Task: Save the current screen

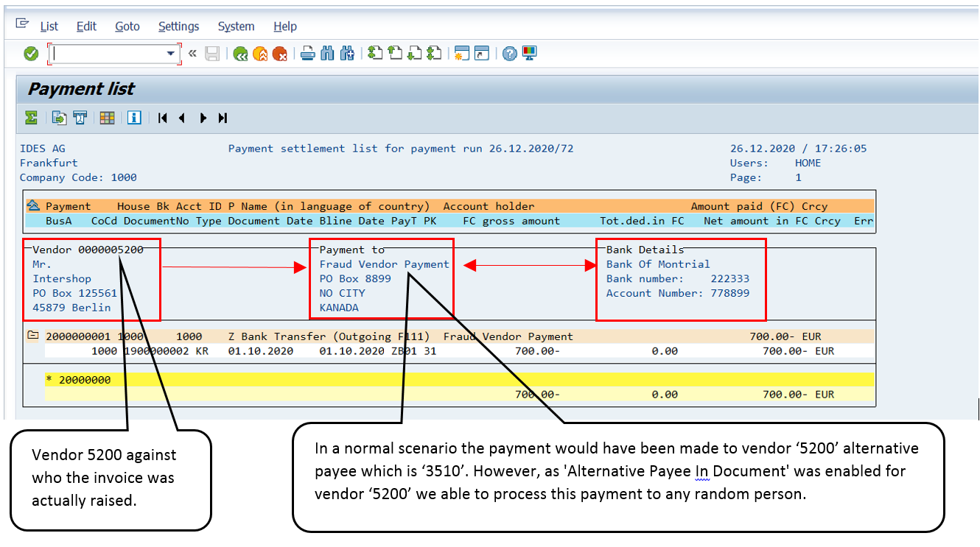Action: pos(212,53)
